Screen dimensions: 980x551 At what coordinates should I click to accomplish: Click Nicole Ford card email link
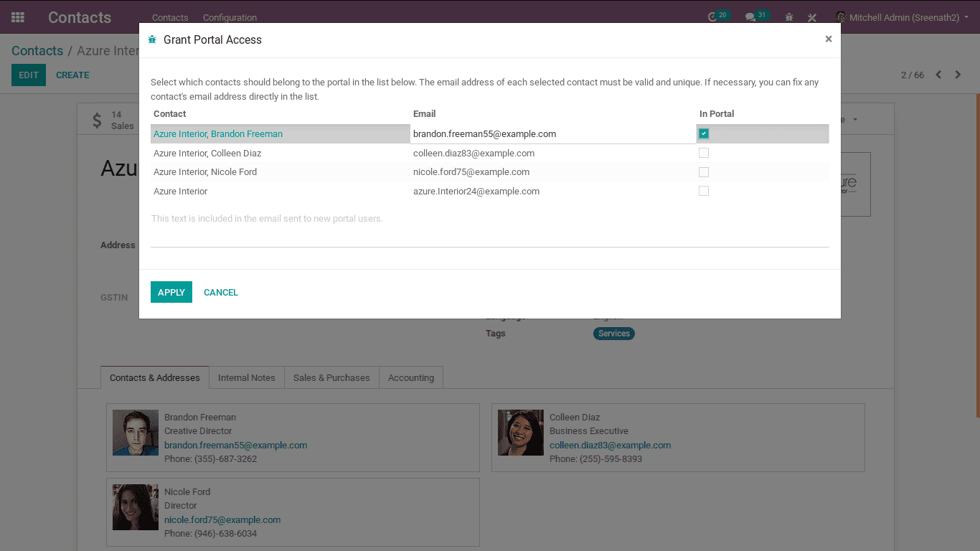click(222, 519)
